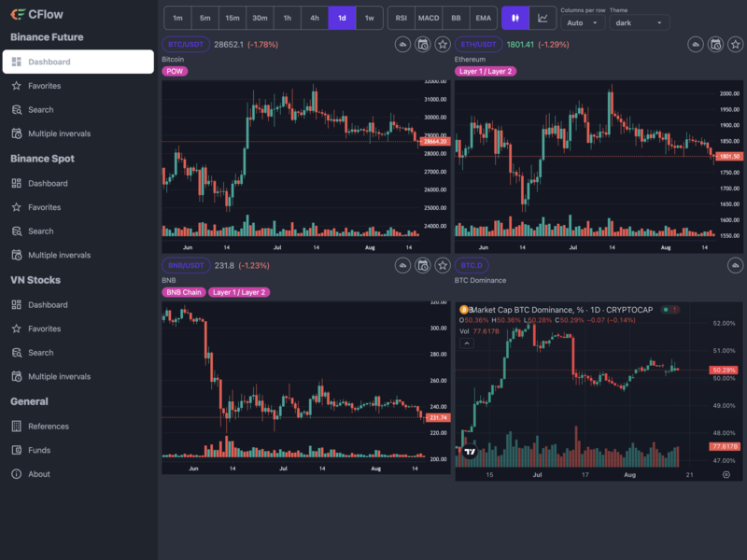Click the TradingView logo on BTC Dominance chart
Screen dimensions: 747x560
coord(471,451)
